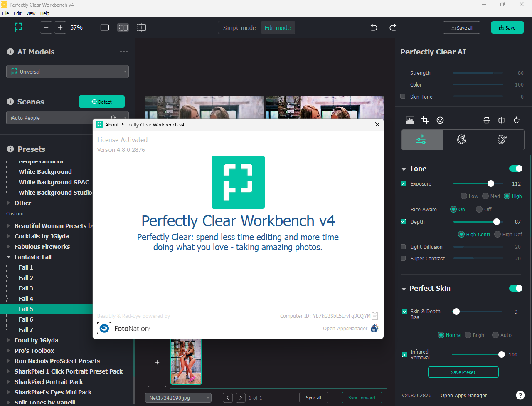Copy Computer ID with clipboard icon
This screenshot has width=532, height=406.
click(375, 316)
